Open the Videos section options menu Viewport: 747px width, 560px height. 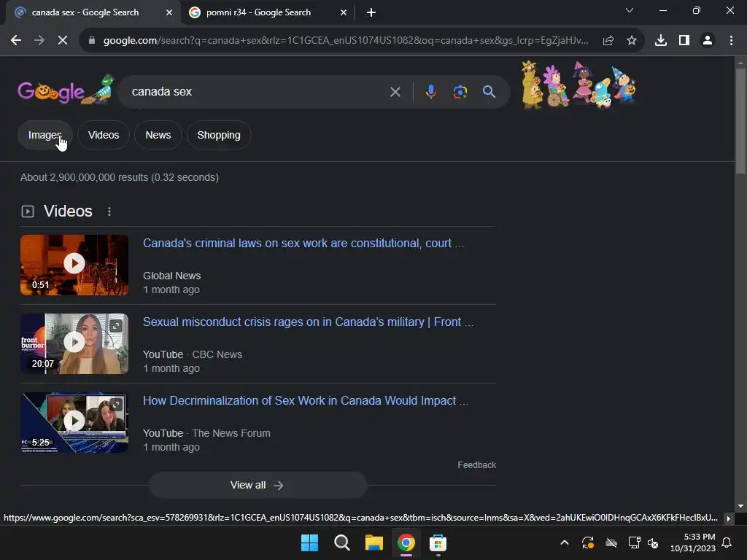(x=109, y=211)
